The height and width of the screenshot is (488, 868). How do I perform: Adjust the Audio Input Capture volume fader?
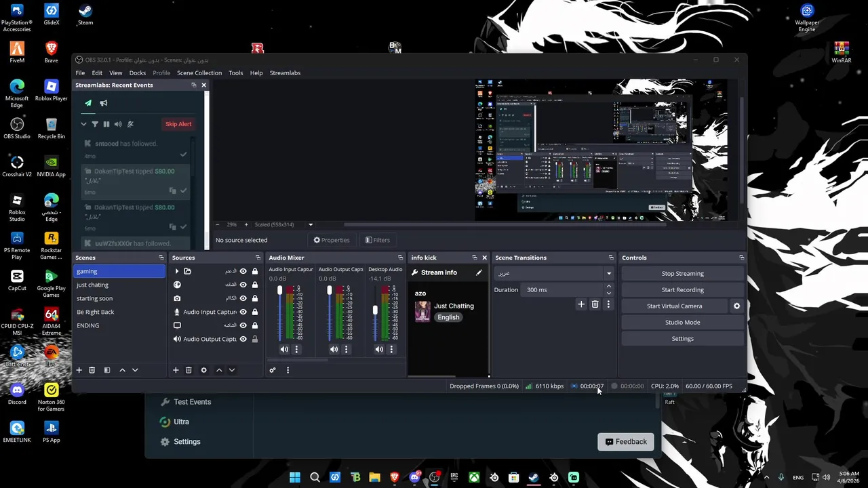(x=279, y=291)
